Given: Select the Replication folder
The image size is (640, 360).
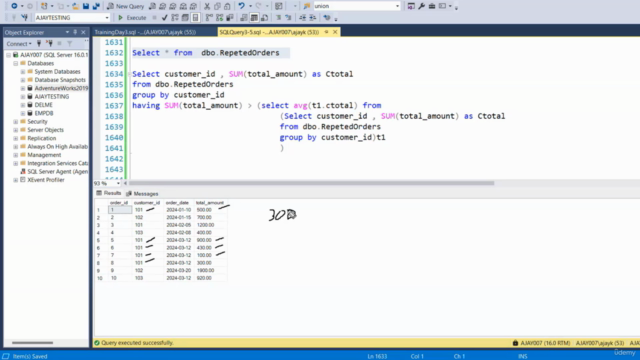Looking at the screenshot, I should coord(42,138).
